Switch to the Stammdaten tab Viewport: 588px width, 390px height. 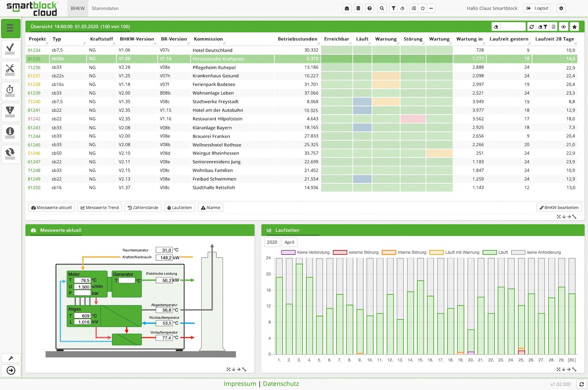pyautogui.click(x=105, y=8)
